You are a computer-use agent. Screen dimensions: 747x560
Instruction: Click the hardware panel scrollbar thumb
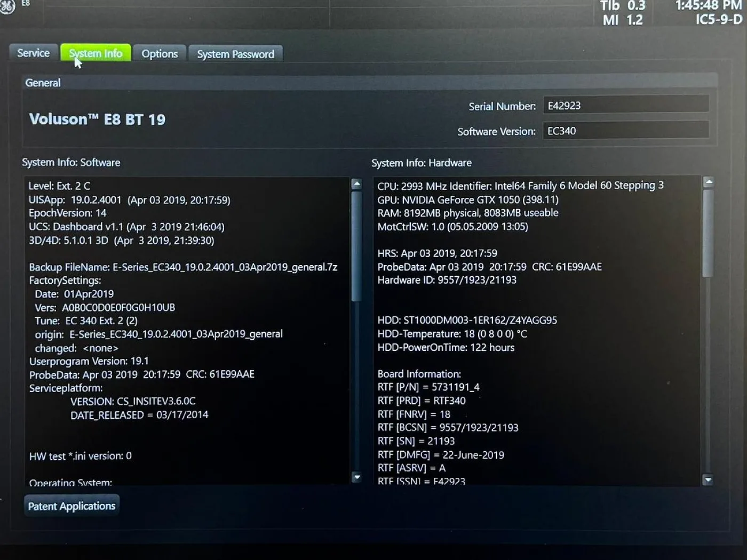point(708,233)
